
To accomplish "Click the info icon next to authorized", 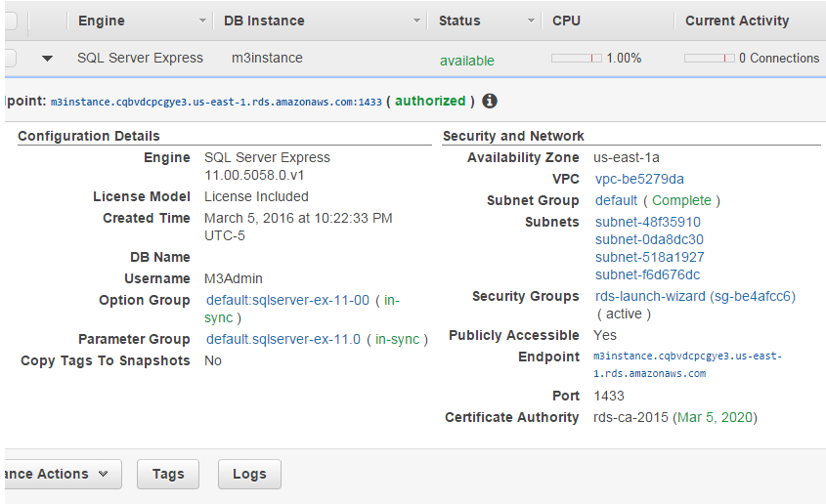I will coord(490,101).
